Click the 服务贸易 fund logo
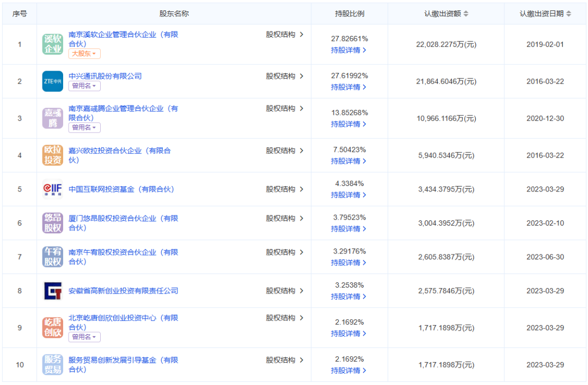Image resolution: width=588 pixels, height=385 pixels. 52,365
